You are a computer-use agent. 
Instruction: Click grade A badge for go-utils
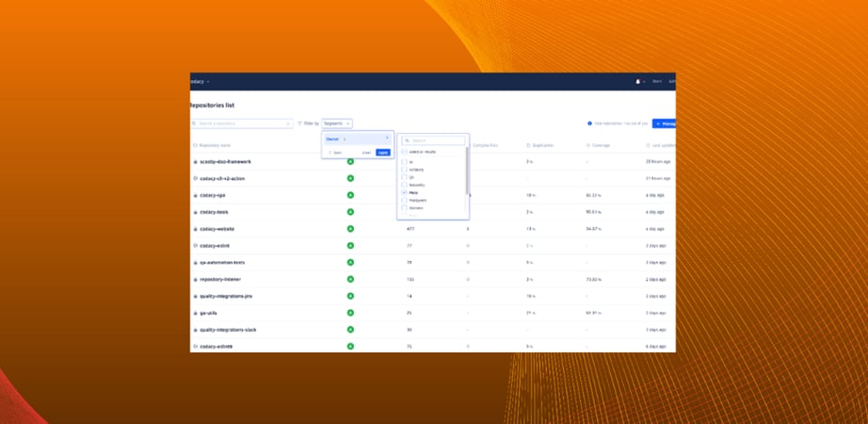[350, 313]
